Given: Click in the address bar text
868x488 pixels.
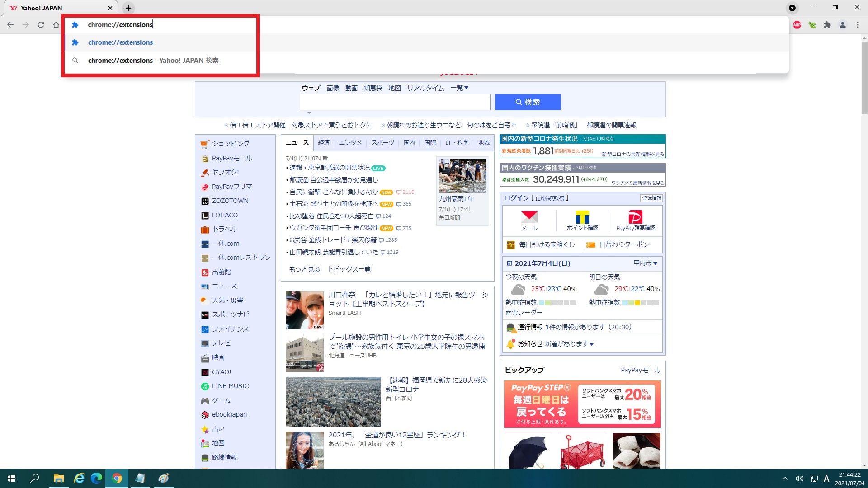Looking at the screenshot, I should (x=120, y=25).
